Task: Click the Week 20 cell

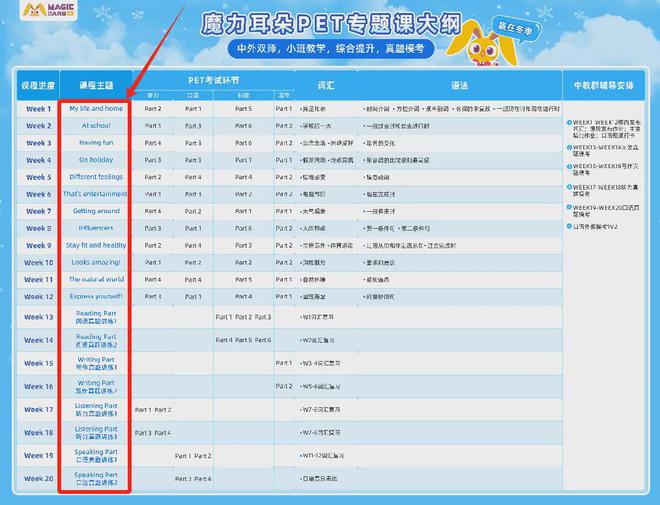Action: pos(38,478)
